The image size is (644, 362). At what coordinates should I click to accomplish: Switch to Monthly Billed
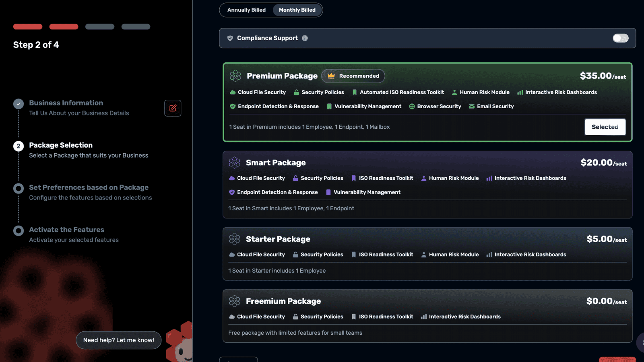tap(297, 10)
